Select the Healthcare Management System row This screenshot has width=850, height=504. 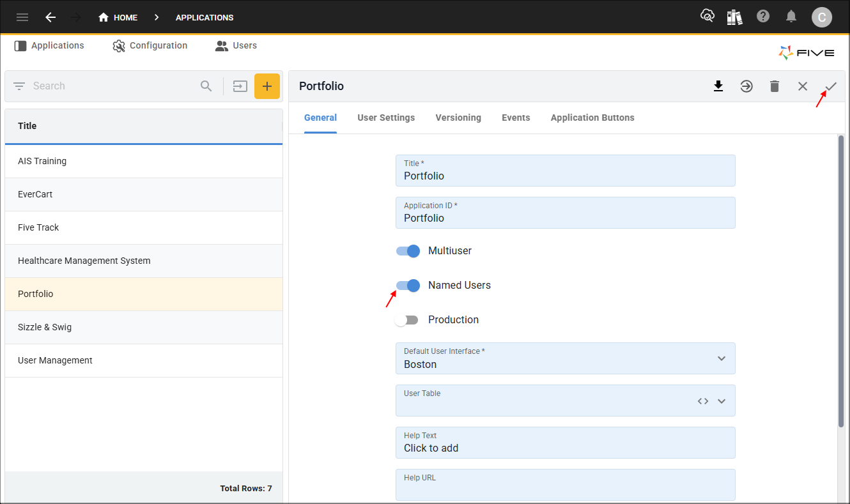click(84, 261)
